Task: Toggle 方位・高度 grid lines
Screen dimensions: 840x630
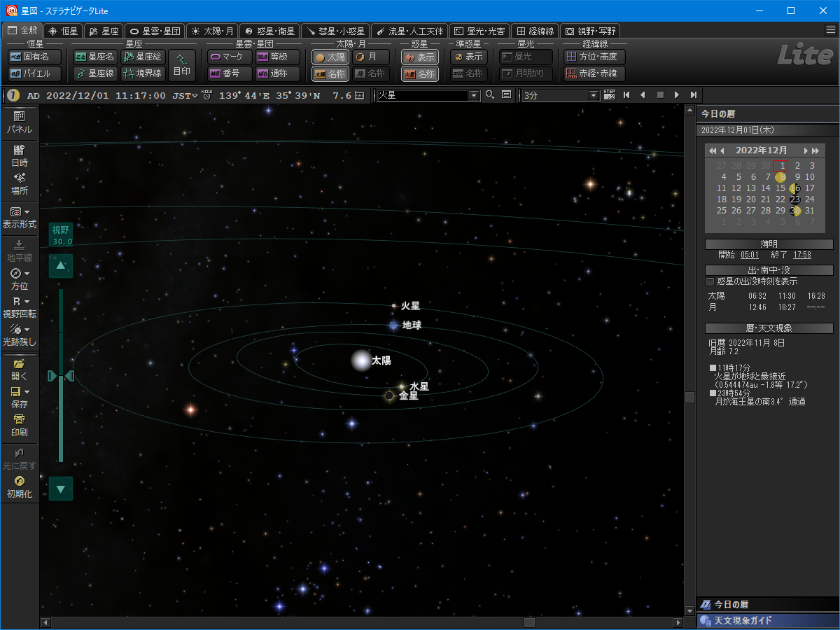Action: [x=594, y=57]
